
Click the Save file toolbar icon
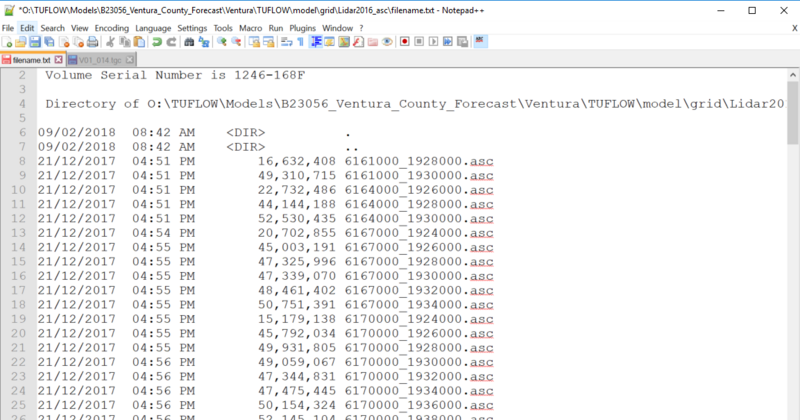coord(35,43)
